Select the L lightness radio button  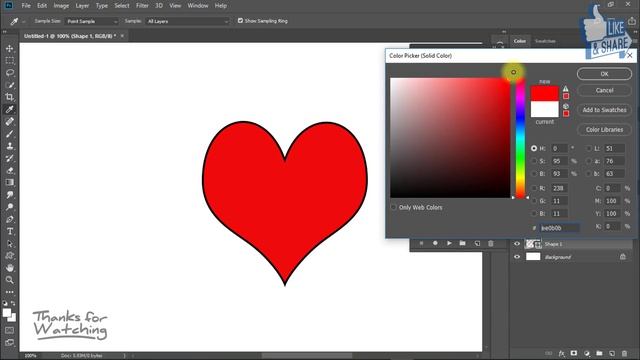(x=589, y=149)
